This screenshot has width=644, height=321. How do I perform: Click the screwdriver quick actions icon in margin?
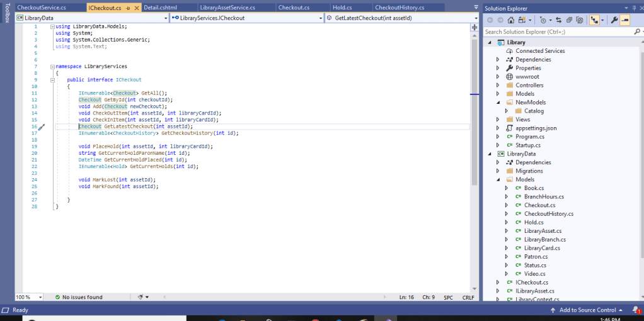click(x=42, y=127)
